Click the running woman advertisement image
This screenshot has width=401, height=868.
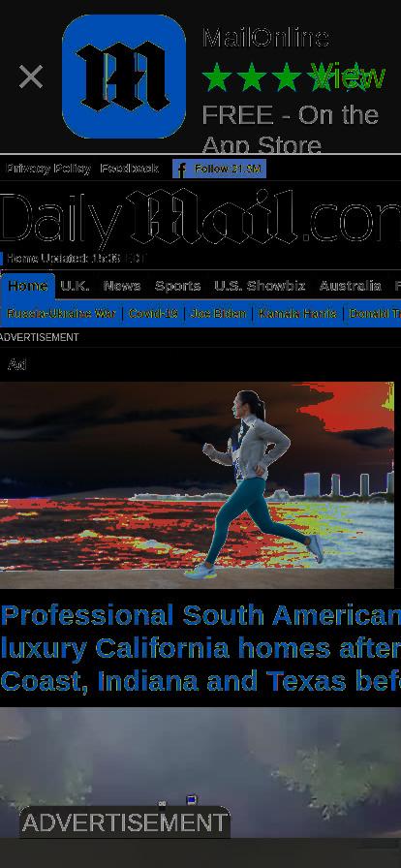coord(198,485)
